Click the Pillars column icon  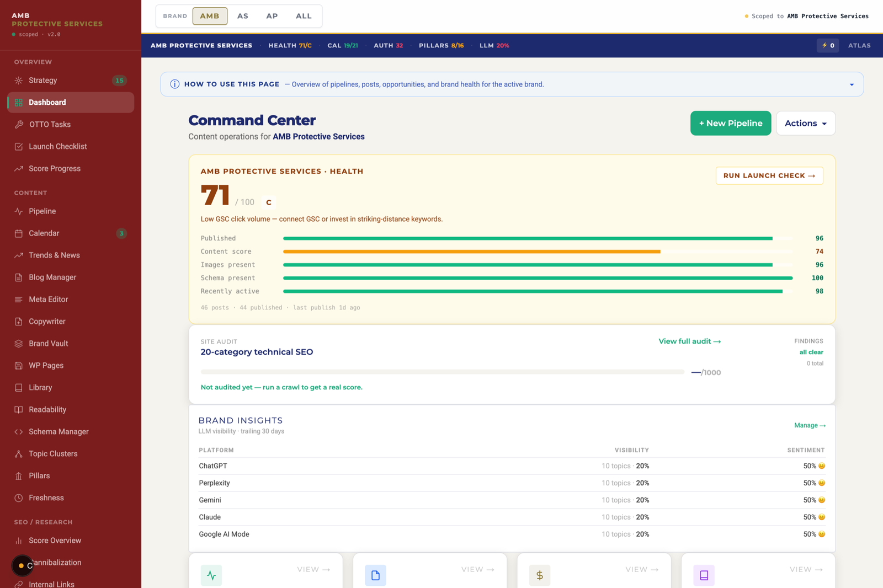pos(18,476)
